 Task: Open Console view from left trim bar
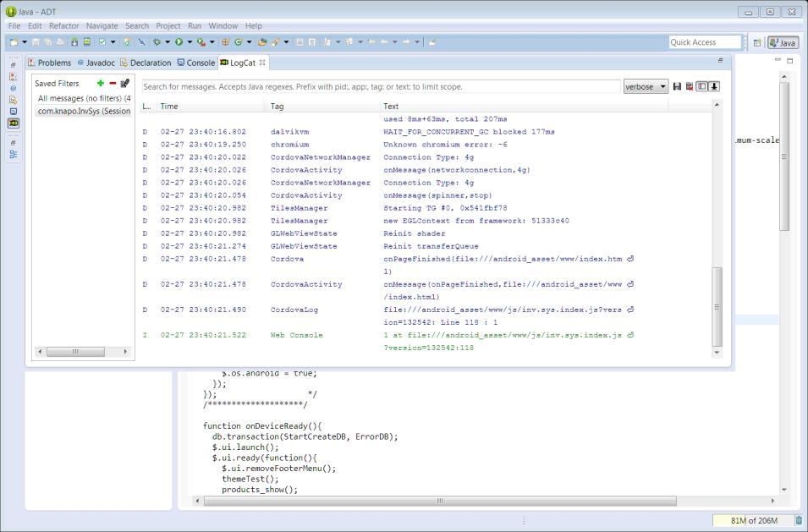pos(14,112)
